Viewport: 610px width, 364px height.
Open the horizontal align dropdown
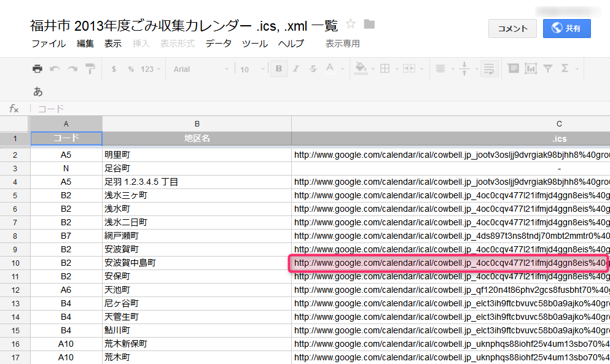pos(445,69)
